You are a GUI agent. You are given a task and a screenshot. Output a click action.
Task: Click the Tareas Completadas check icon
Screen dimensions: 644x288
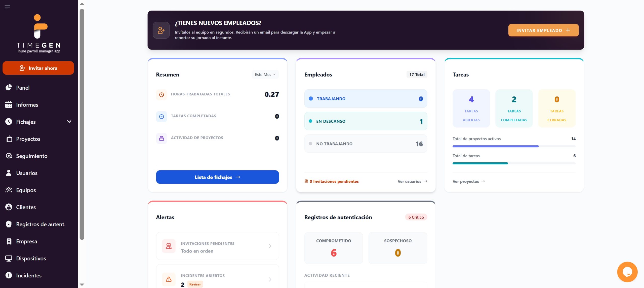click(x=162, y=117)
